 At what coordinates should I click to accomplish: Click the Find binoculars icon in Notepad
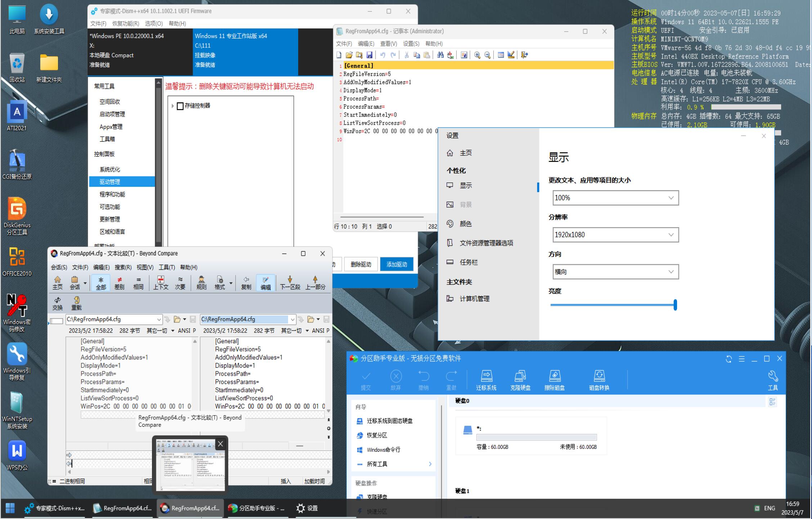coord(440,55)
